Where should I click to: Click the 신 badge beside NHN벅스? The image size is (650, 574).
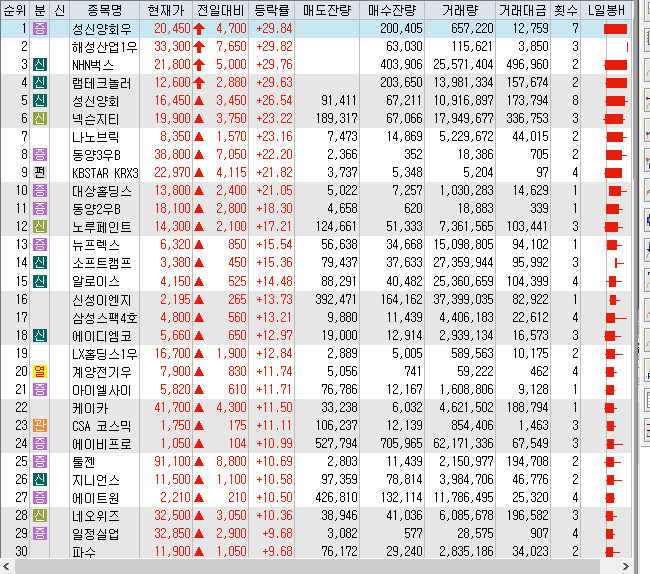40,65
